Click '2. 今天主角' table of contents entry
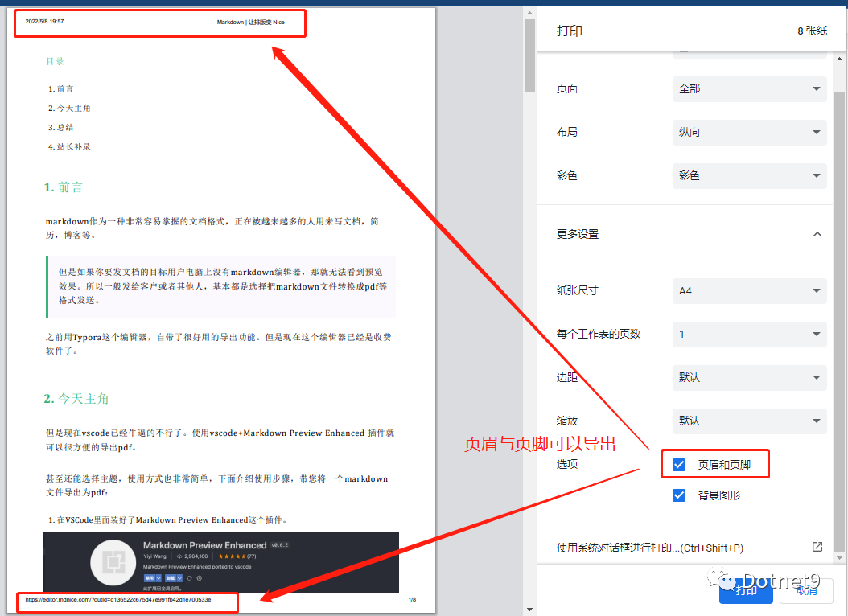Image resolution: width=848 pixels, height=616 pixels. 69,108
